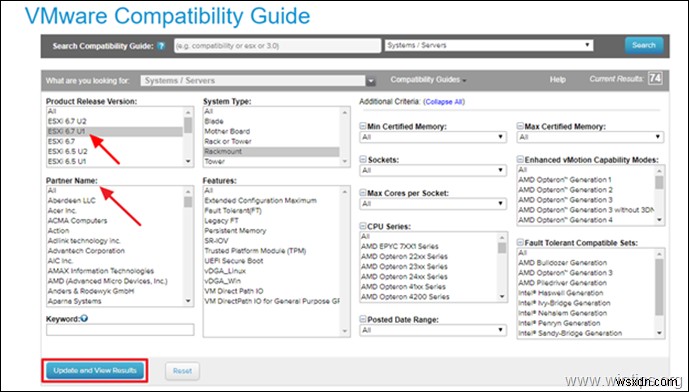Click the Current Results count 74
The height and width of the screenshot is (392, 689).
point(655,79)
